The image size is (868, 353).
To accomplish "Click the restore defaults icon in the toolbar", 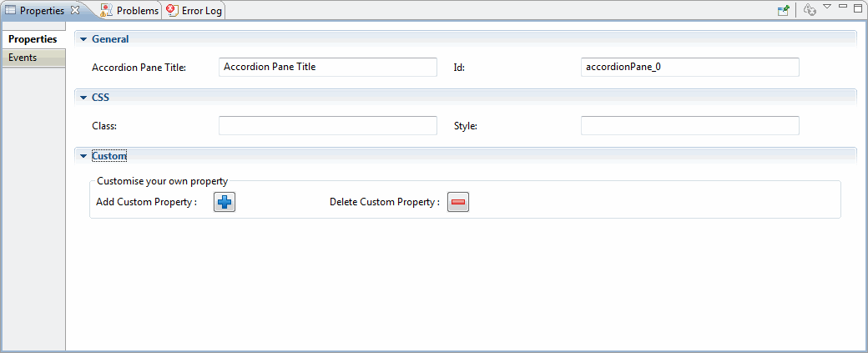I will coord(810,10).
